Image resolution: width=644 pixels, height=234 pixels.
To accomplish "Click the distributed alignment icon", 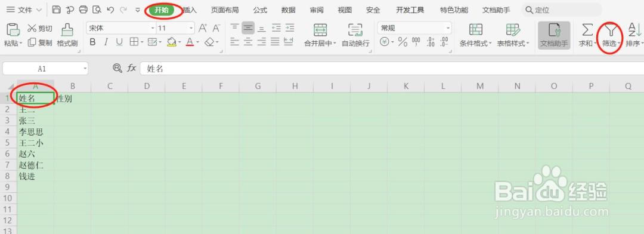I will 289,42.
